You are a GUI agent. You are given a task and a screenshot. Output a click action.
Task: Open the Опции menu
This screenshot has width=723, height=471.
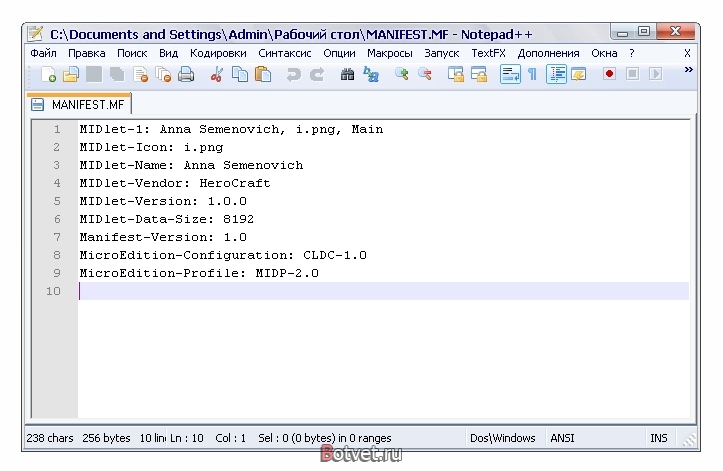click(339, 54)
